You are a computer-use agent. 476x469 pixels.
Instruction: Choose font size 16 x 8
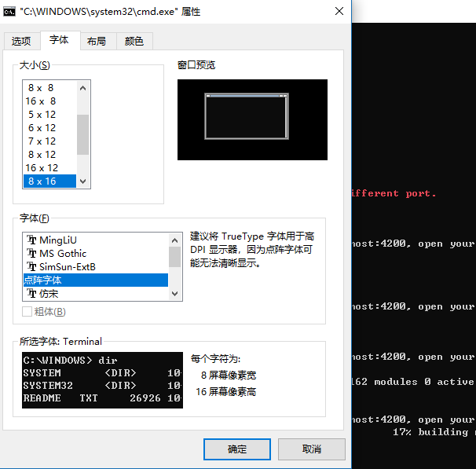(x=49, y=101)
